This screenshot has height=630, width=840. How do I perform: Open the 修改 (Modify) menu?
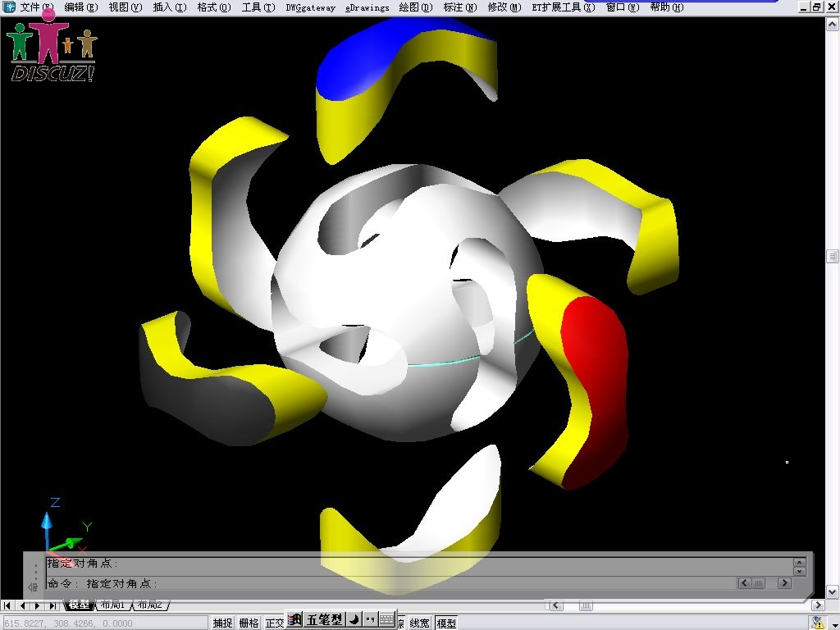tap(504, 7)
